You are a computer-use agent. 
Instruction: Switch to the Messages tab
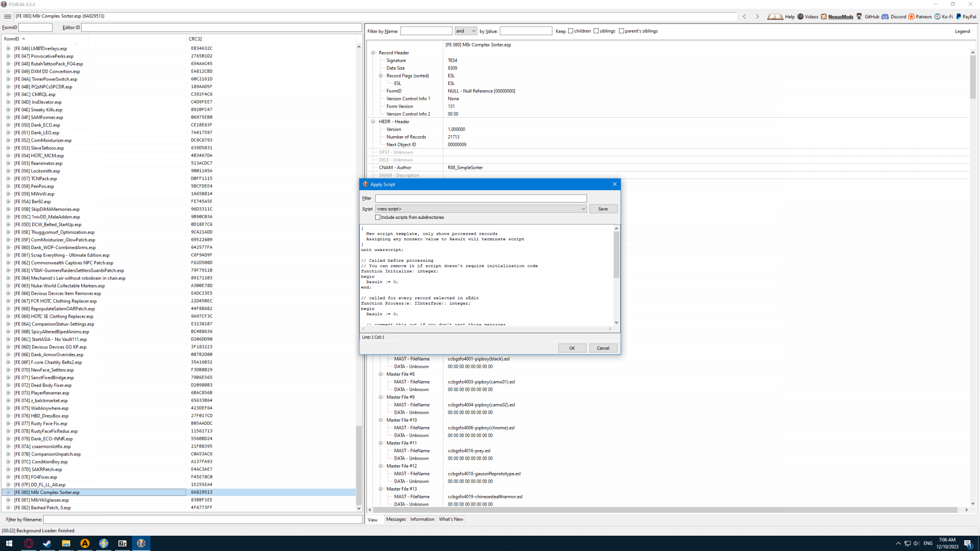click(x=396, y=519)
